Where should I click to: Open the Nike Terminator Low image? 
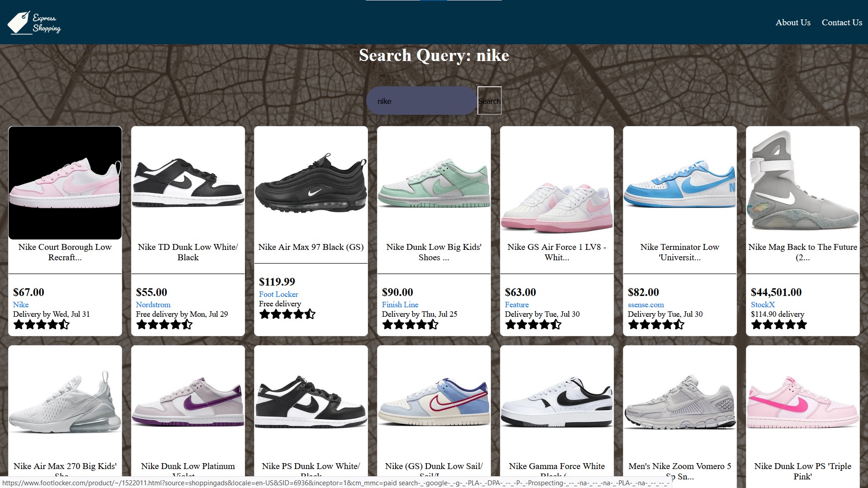(680, 183)
